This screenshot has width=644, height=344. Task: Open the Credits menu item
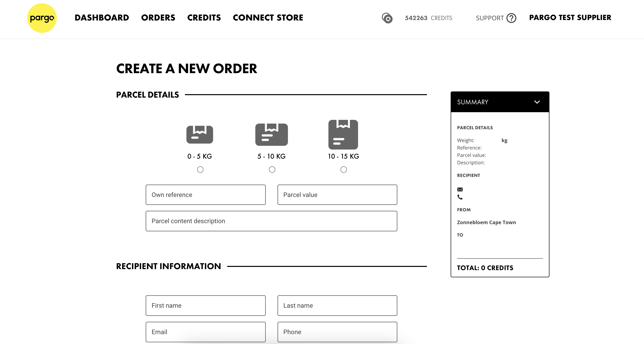click(204, 18)
